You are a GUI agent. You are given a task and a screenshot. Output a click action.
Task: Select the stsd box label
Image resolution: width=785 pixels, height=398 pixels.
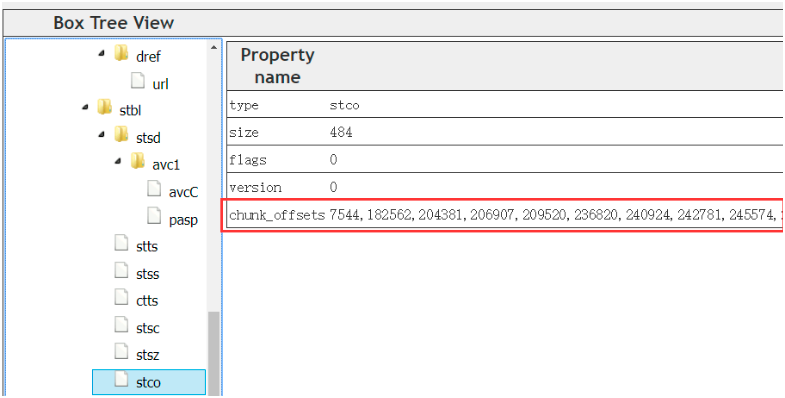(148, 138)
